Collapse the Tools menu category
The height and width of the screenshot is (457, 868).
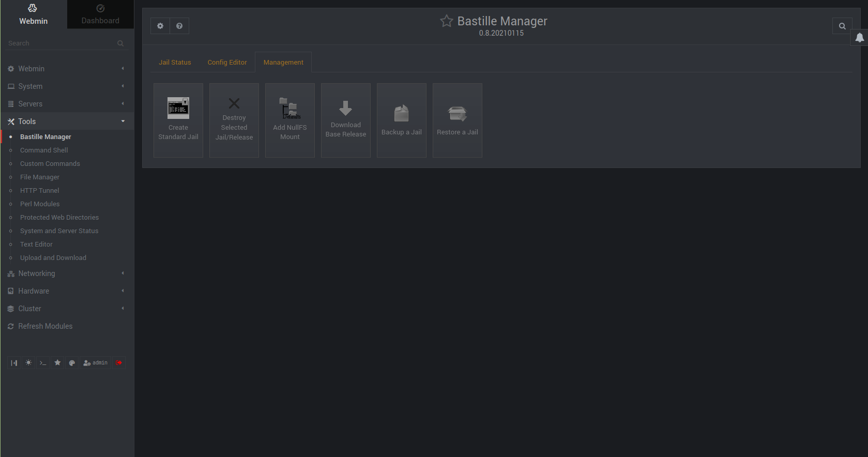click(67, 121)
